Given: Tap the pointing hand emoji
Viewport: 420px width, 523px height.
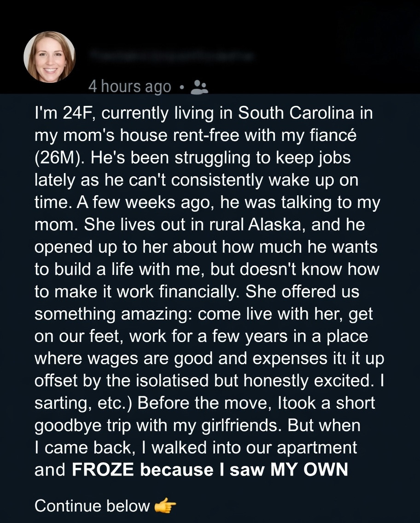Looking at the screenshot, I should point(165,506).
